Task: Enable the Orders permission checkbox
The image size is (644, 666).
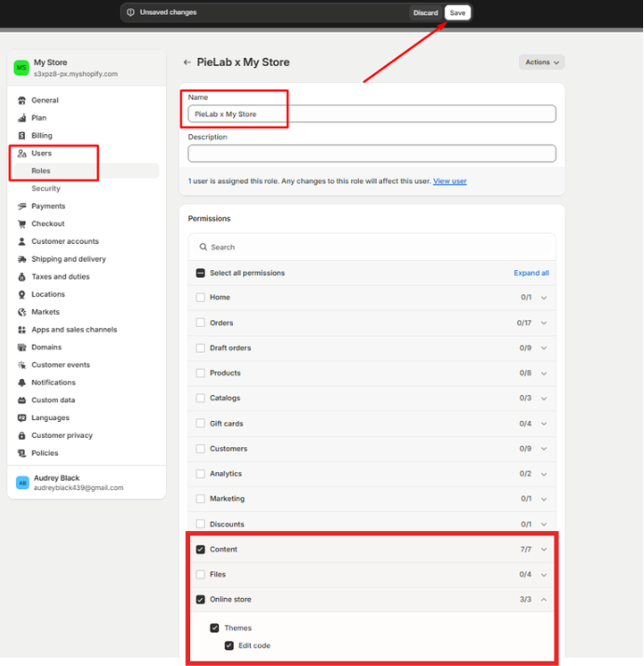Action: click(200, 323)
